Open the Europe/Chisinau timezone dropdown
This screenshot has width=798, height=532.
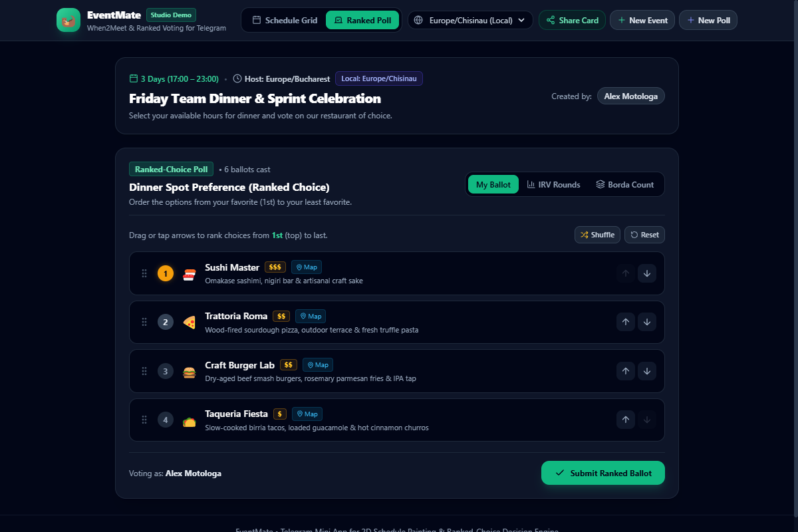pyautogui.click(x=470, y=20)
